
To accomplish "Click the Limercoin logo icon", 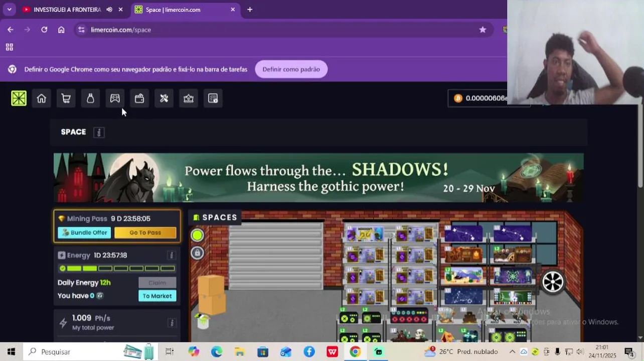I will (x=19, y=98).
